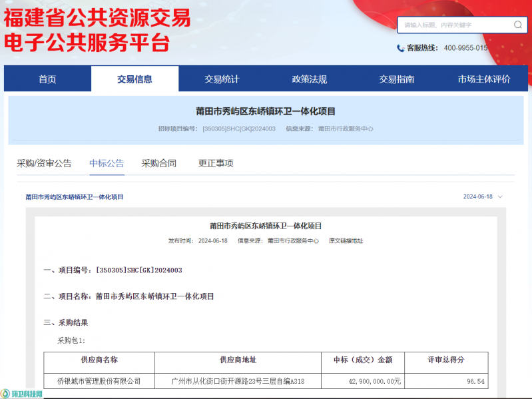Open the 更正事项 tab
The image size is (532, 399).
(x=216, y=163)
